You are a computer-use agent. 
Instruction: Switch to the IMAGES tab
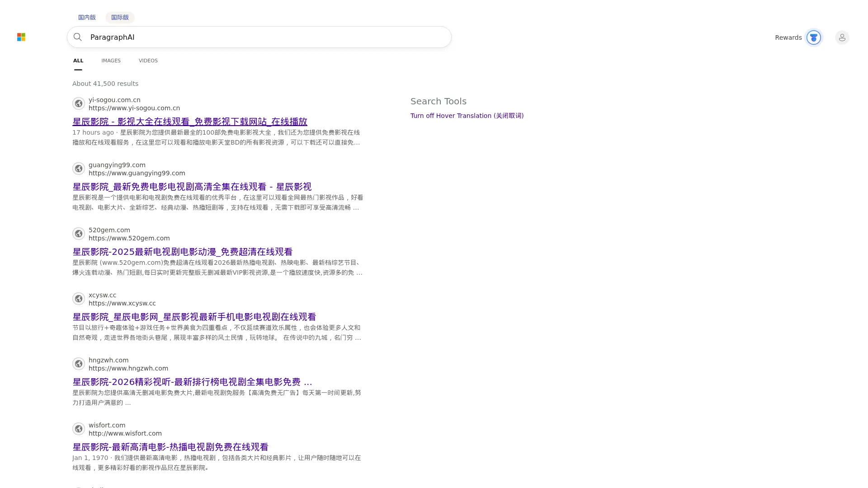(x=111, y=61)
